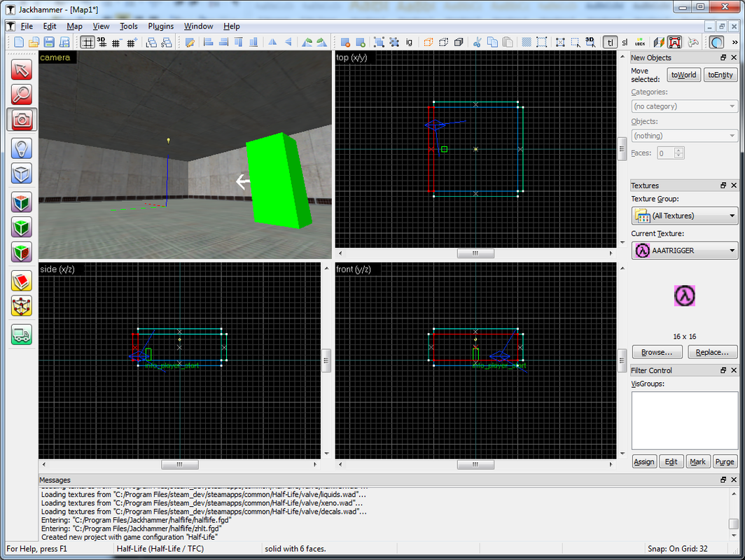The height and width of the screenshot is (560, 745).
Task: Toggle UV lock button
Action: tap(640, 42)
